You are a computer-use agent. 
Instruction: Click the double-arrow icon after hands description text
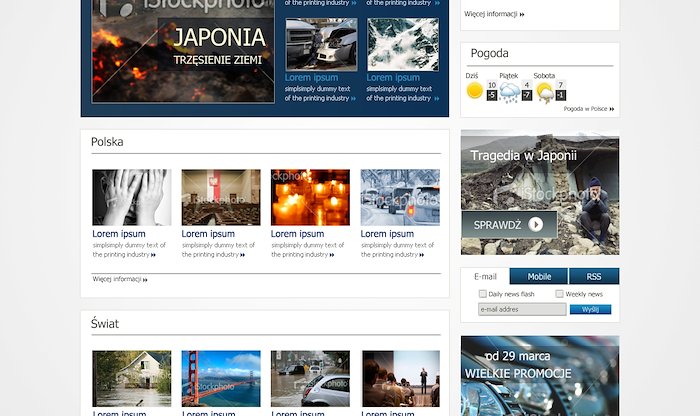pos(153,255)
